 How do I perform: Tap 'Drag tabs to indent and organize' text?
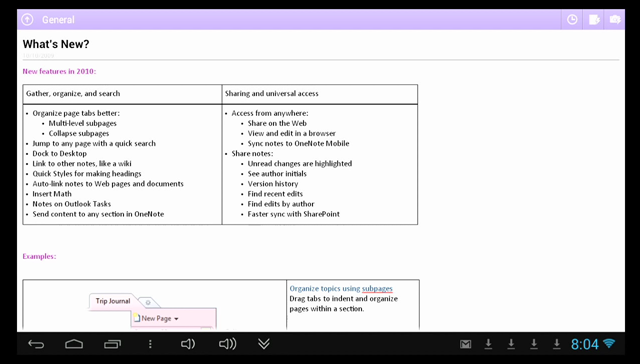pyautogui.click(x=343, y=299)
